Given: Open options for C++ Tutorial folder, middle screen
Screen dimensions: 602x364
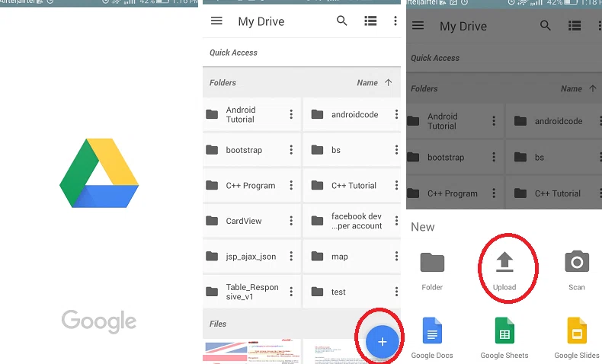Looking at the screenshot, I should click(x=396, y=186).
